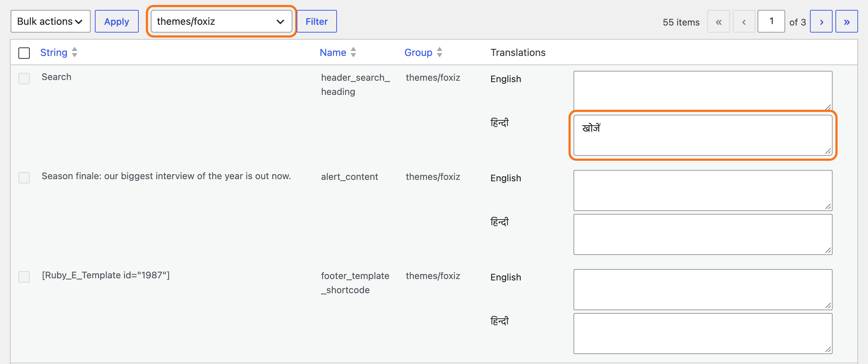Click Hindi translation field for footer_template_shortcode
Image resolution: width=868 pixels, height=364 pixels.
pyautogui.click(x=703, y=333)
